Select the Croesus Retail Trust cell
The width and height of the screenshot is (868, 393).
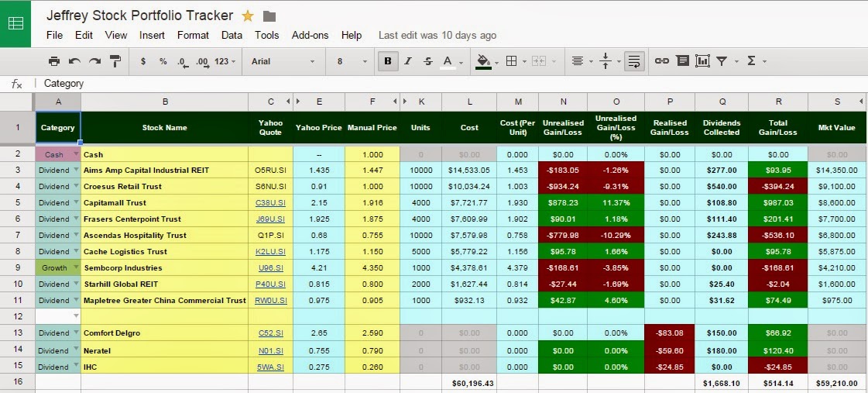pos(164,187)
